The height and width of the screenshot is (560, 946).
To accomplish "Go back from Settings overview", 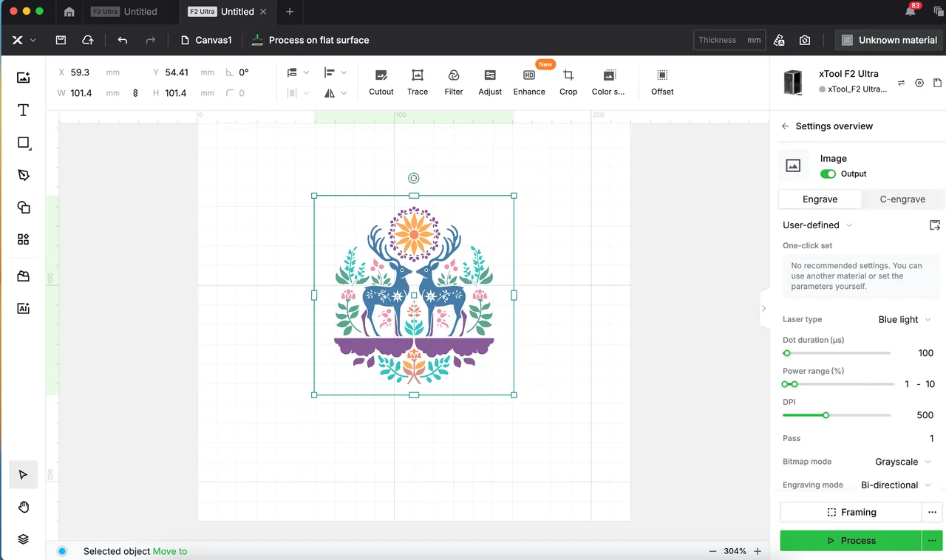I will click(785, 126).
